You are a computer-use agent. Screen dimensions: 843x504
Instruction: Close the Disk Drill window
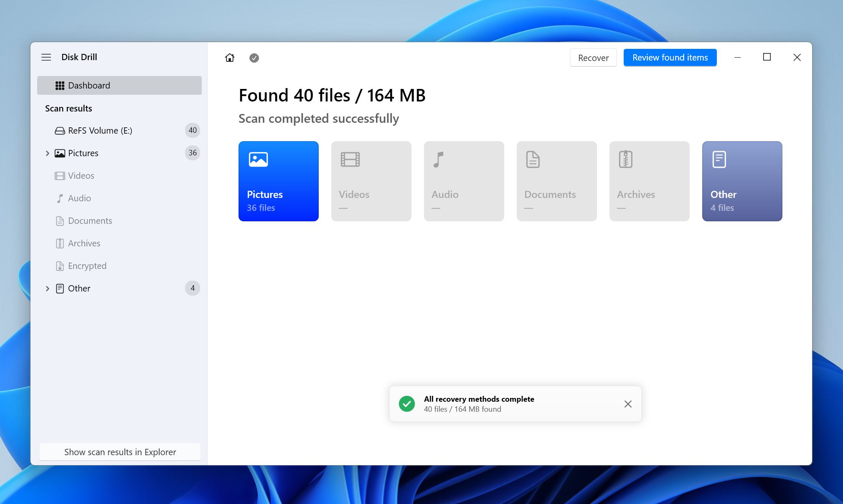[x=797, y=57]
